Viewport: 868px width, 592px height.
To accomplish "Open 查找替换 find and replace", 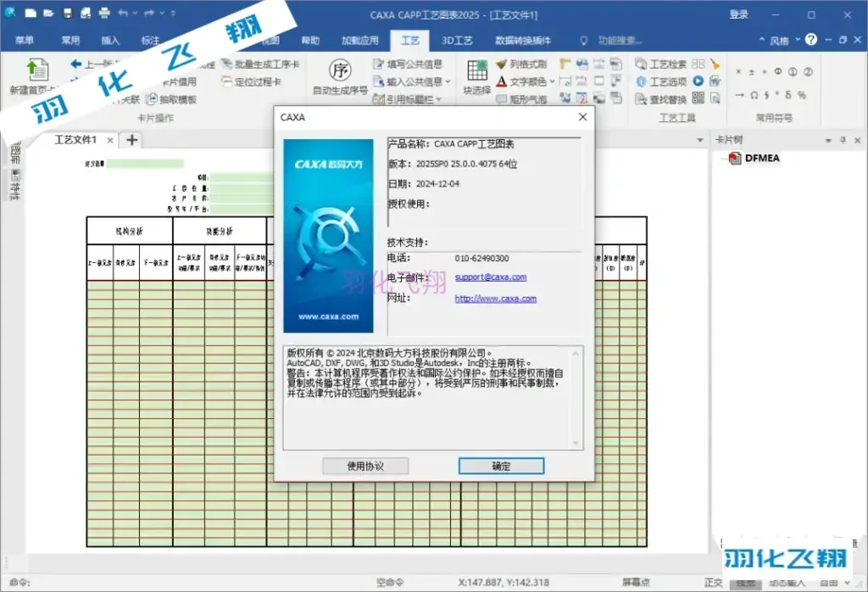I will [x=661, y=99].
